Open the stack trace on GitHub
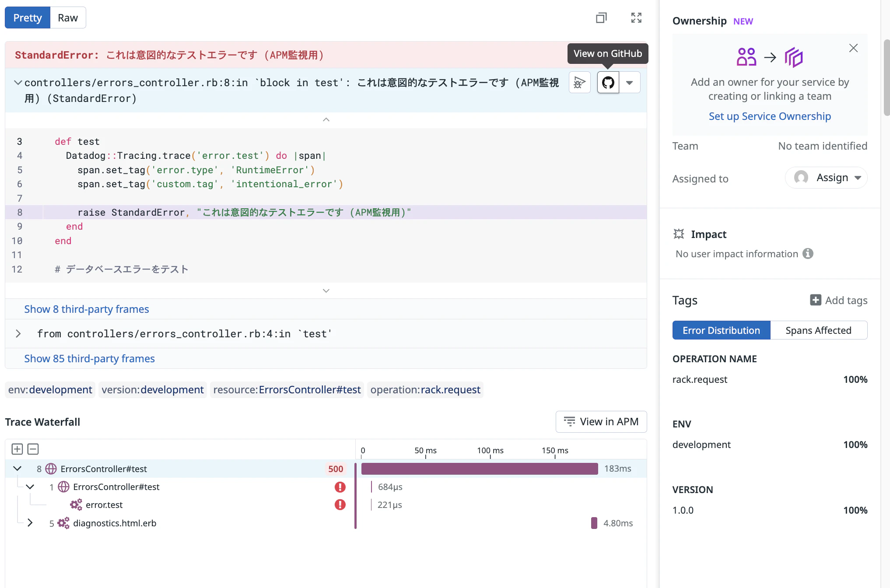Image resolution: width=890 pixels, height=588 pixels. click(x=608, y=82)
